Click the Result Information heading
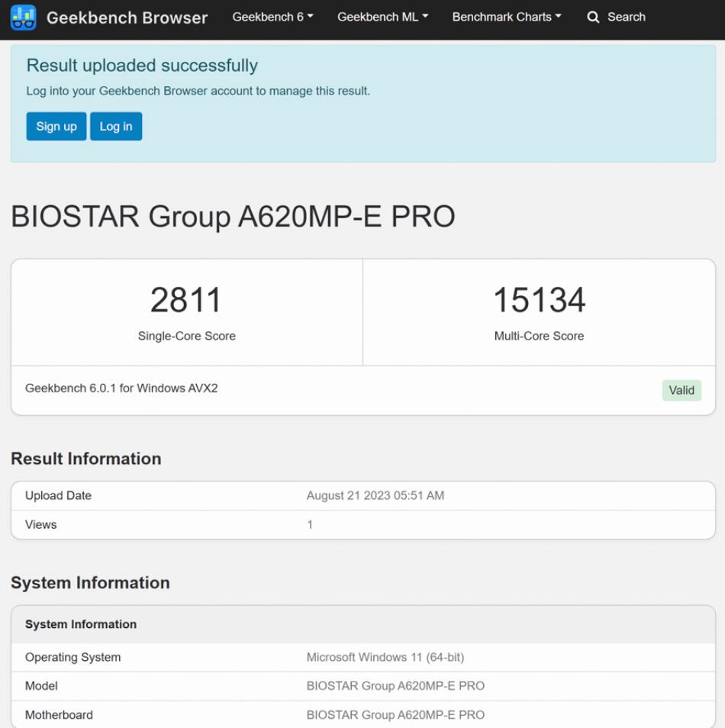725x728 pixels. click(x=86, y=459)
